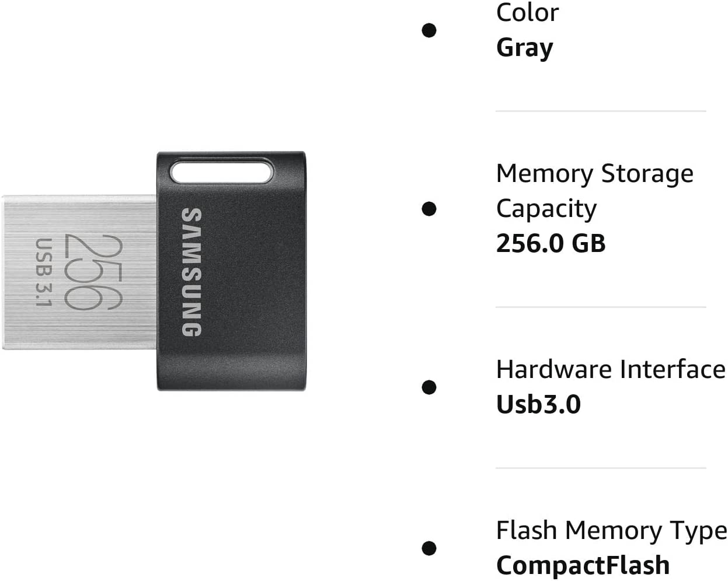Click the Memory Storage Capacity label

click(594, 191)
